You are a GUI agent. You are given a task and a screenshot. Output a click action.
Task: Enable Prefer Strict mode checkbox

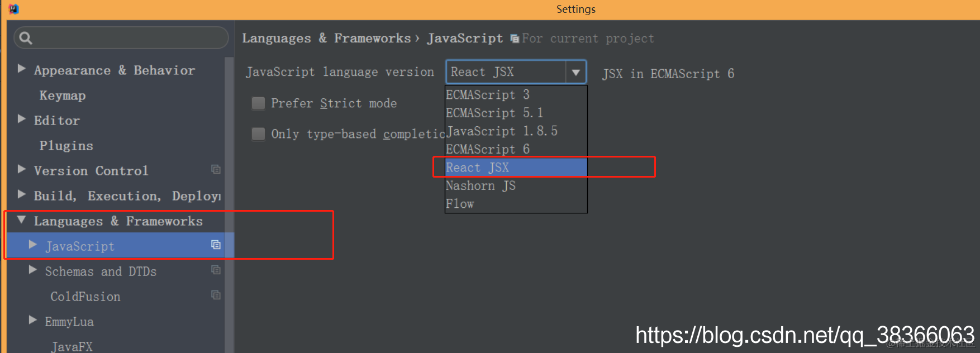point(258,103)
